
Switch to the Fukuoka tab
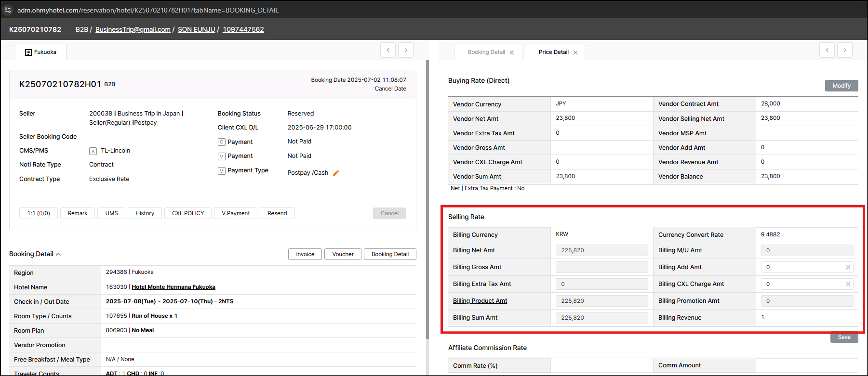(x=41, y=52)
